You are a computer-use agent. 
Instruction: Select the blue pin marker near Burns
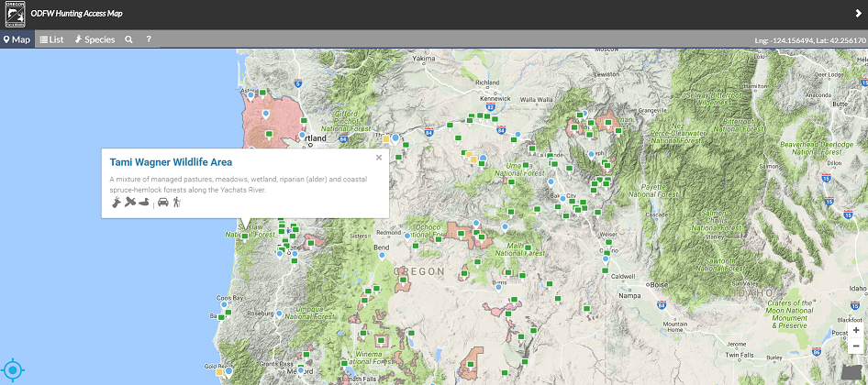click(x=498, y=287)
